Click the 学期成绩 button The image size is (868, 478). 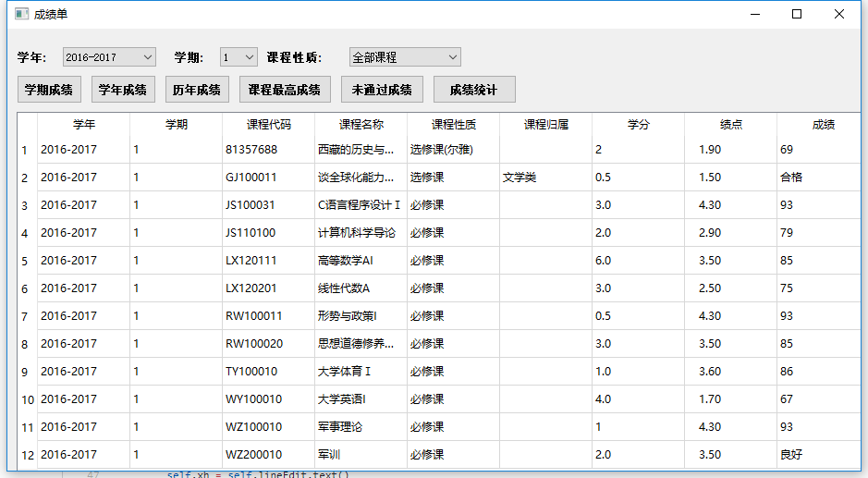49,90
